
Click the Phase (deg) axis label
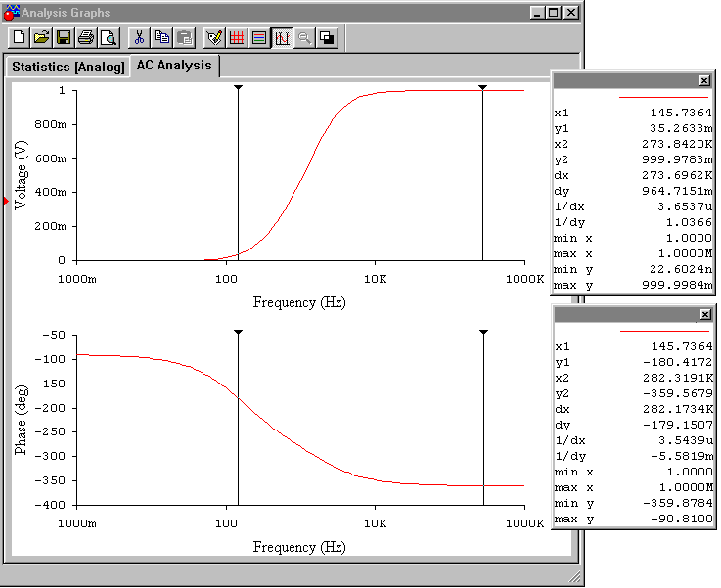coord(22,420)
